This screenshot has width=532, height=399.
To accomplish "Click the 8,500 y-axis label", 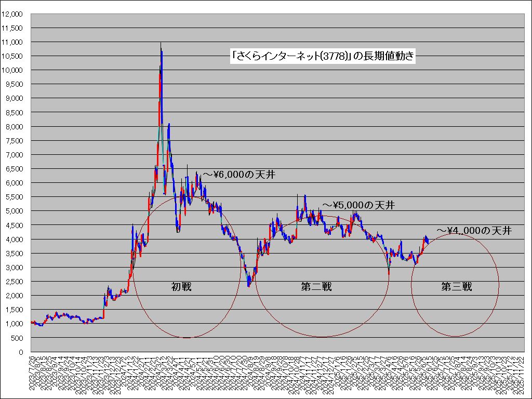I will pos(14,113).
